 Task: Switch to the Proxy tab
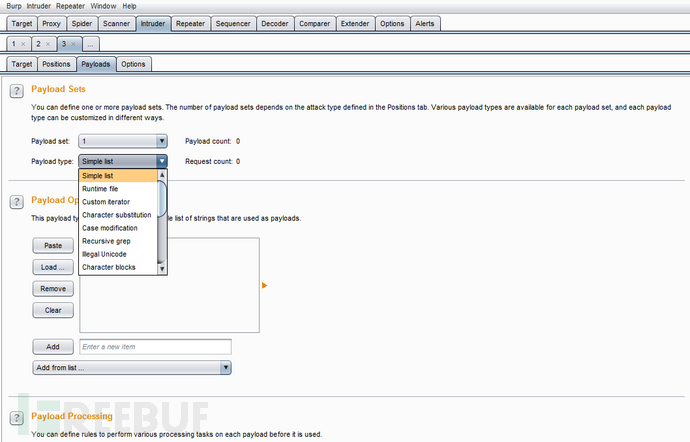tap(51, 24)
